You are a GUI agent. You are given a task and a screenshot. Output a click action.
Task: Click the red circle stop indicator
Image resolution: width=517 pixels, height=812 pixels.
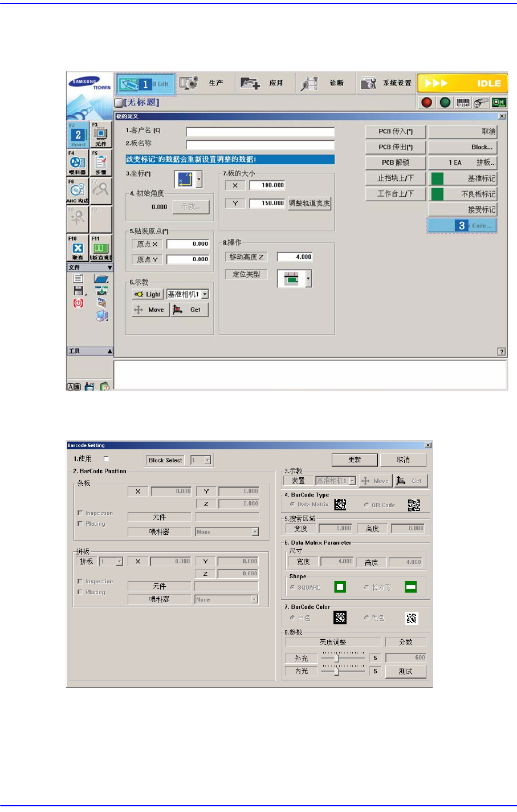tap(426, 103)
